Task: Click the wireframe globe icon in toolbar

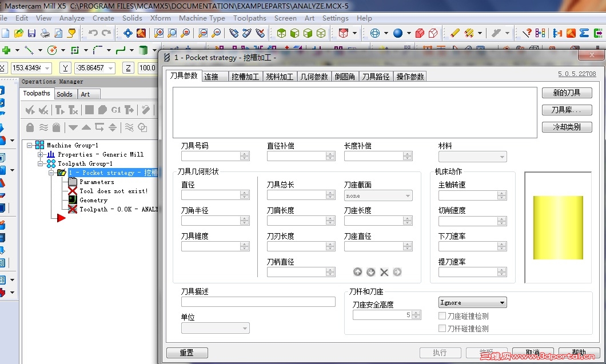Action: pos(375,33)
